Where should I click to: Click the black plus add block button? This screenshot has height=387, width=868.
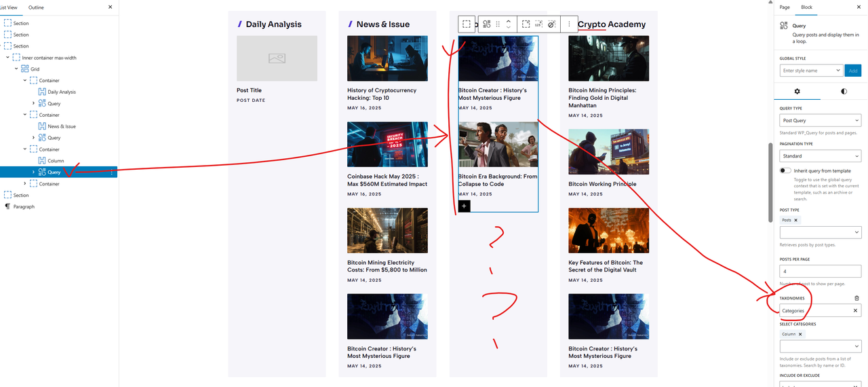[464, 206]
